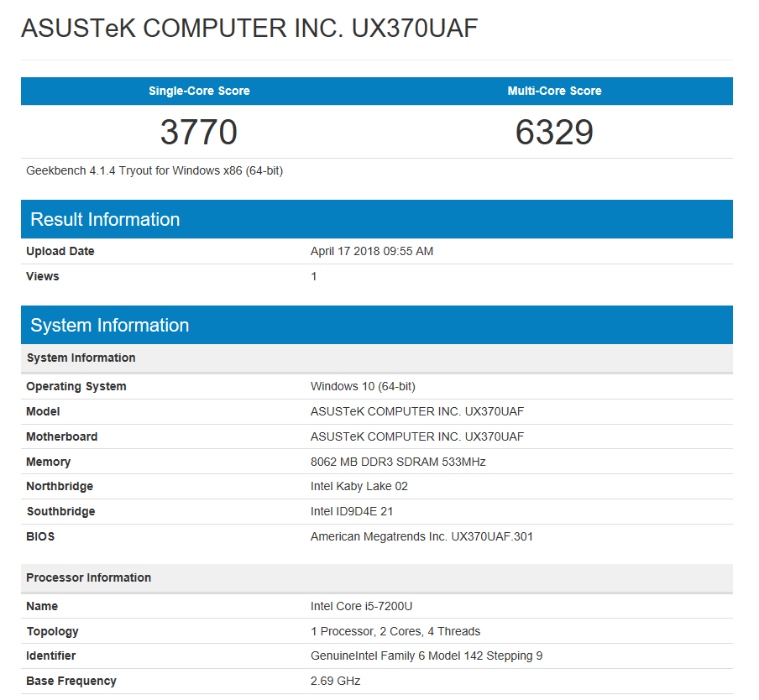Select the processor Name row label
This screenshot has height=700, width=759.
[42, 607]
